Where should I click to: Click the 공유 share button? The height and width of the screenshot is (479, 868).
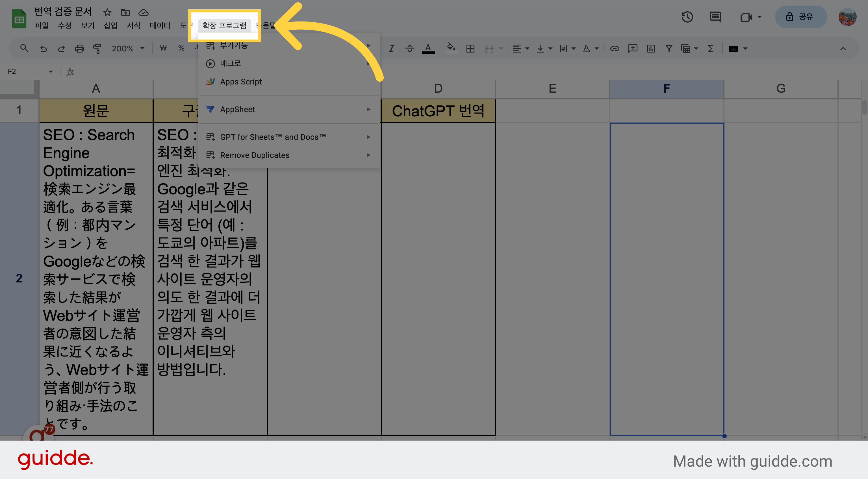click(800, 17)
